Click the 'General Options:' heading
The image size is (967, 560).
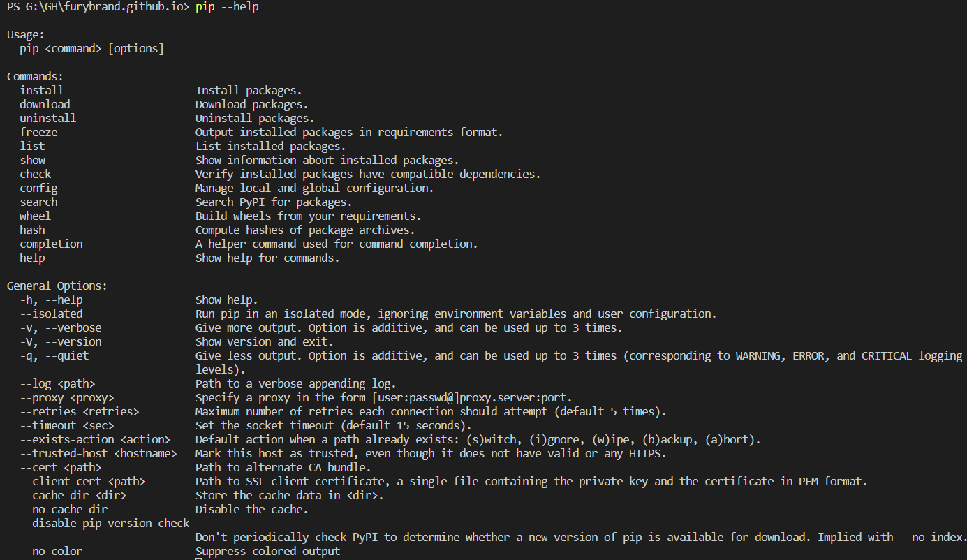(57, 286)
